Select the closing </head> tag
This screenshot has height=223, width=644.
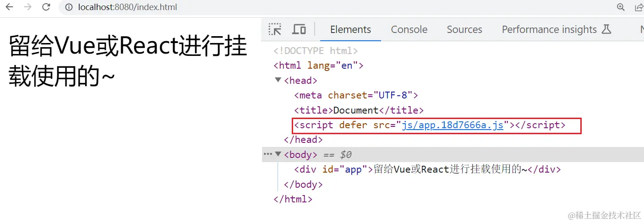(x=303, y=140)
